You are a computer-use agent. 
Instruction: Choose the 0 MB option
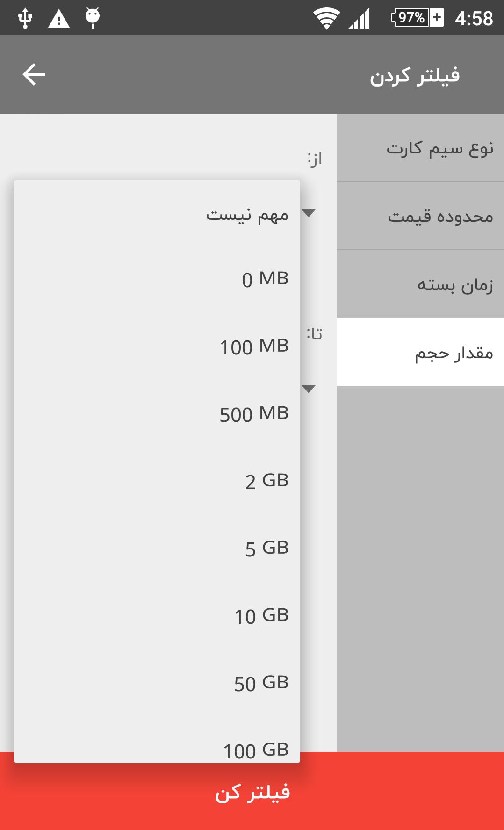[157, 280]
